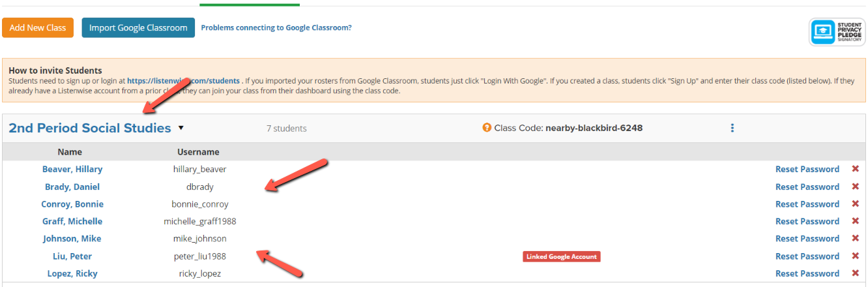Open 2nd Period Social Studies class title
Screen dimensions: 868x287
(x=90, y=128)
